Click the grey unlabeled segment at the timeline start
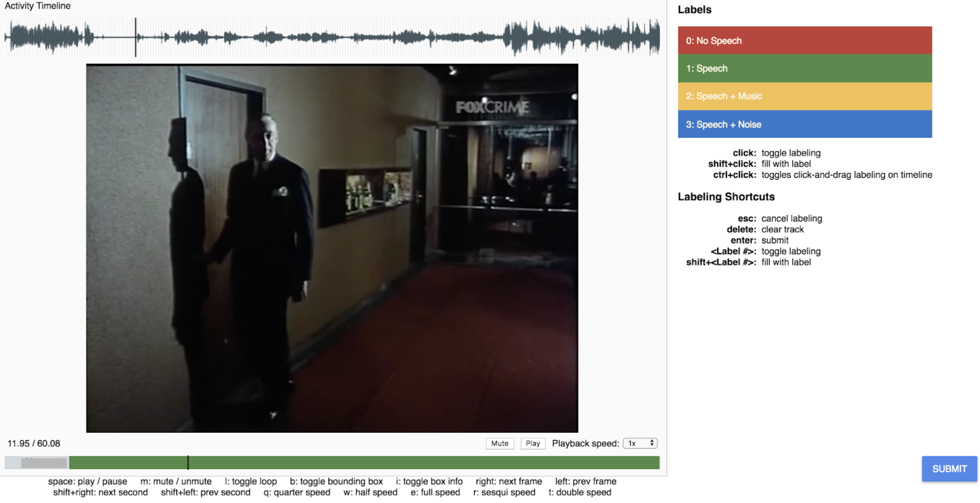980x503 pixels. [37, 462]
